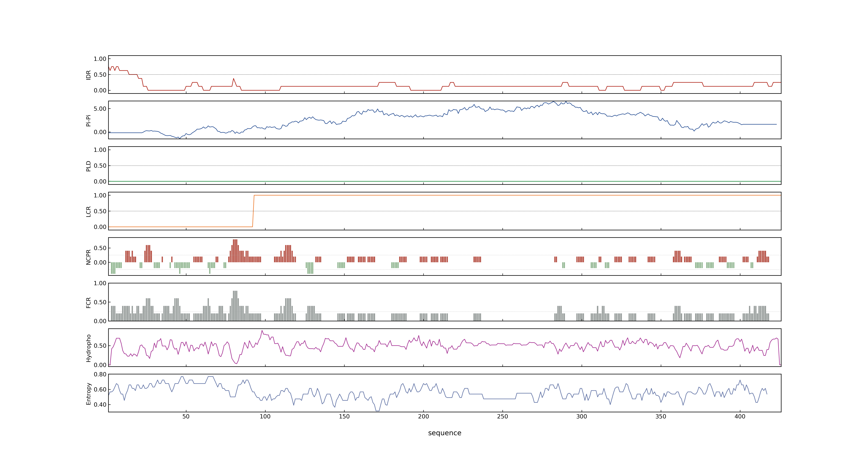This screenshot has width=868, height=463.
Task: Click the 0.00 tick of LCR panel
Action: (100, 227)
